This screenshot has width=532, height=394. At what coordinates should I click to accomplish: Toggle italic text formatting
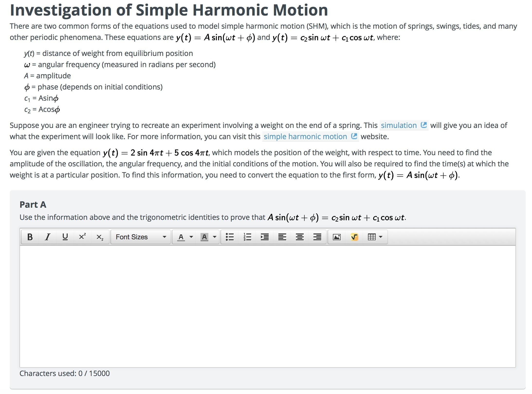(x=48, y=237)
